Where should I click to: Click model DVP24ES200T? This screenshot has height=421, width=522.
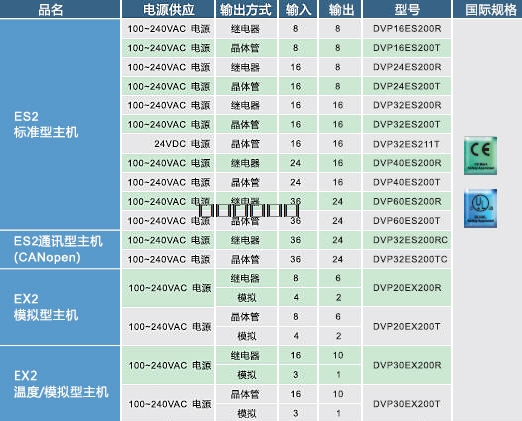(407, 86)
